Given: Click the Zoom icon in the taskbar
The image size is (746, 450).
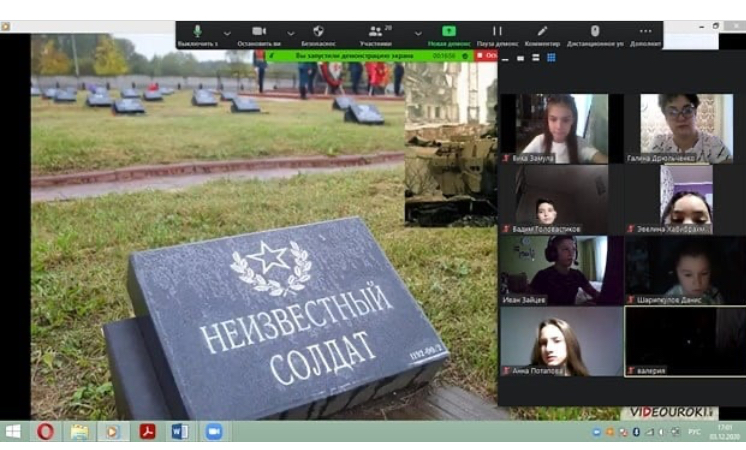Looking at the screenshot, I should (213, 431).
